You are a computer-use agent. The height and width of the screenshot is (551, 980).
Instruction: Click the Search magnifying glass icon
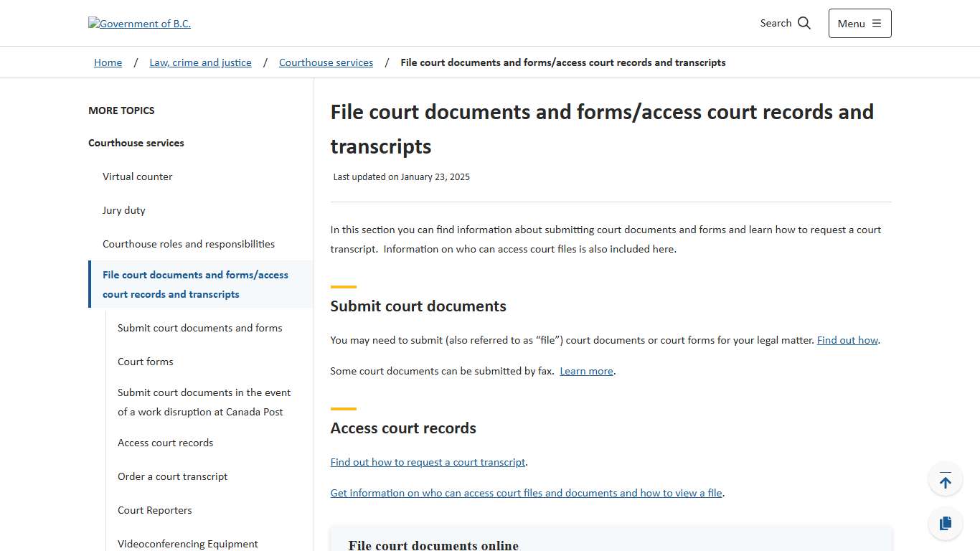(x=804, y=22)
